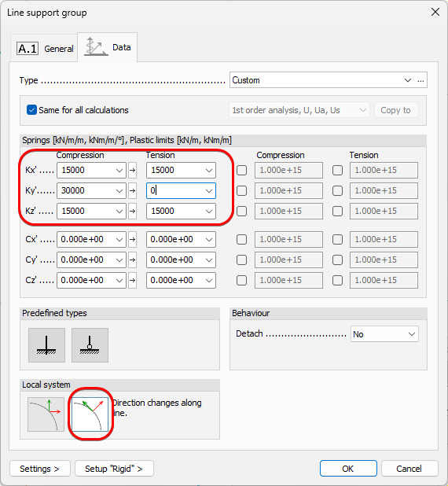Copy Ky' compression value to tension arrow
This screenshot has width=448, height=486.
point(133,190)
